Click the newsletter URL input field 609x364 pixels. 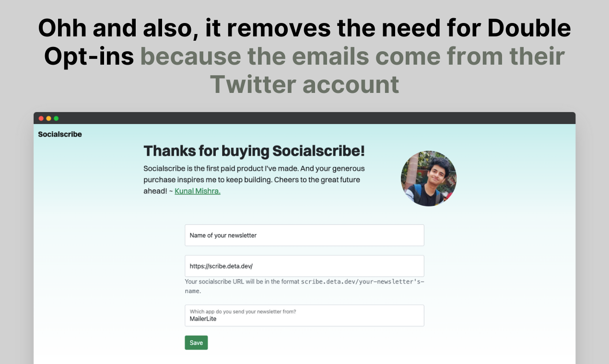(x=304, y=266)
